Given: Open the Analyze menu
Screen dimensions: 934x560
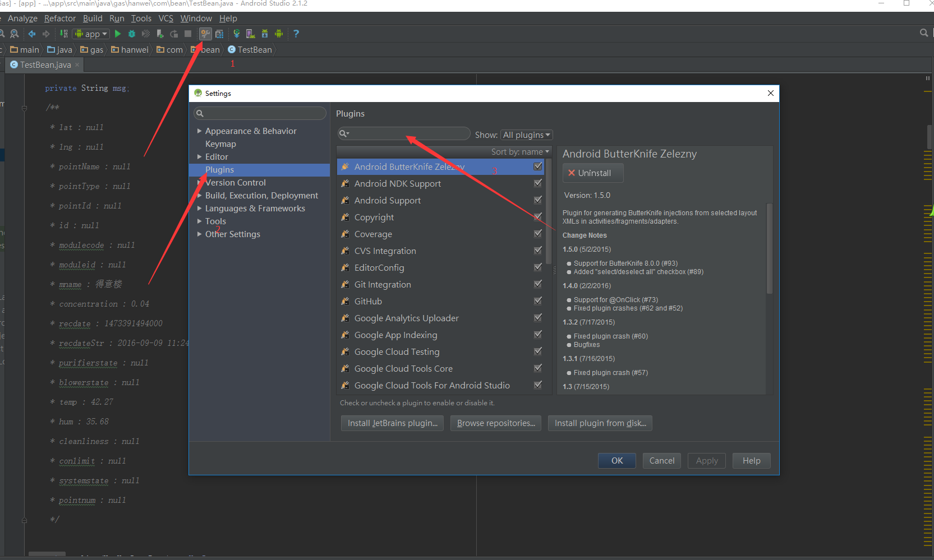Looking at the screenshot, I should point(22,18).
